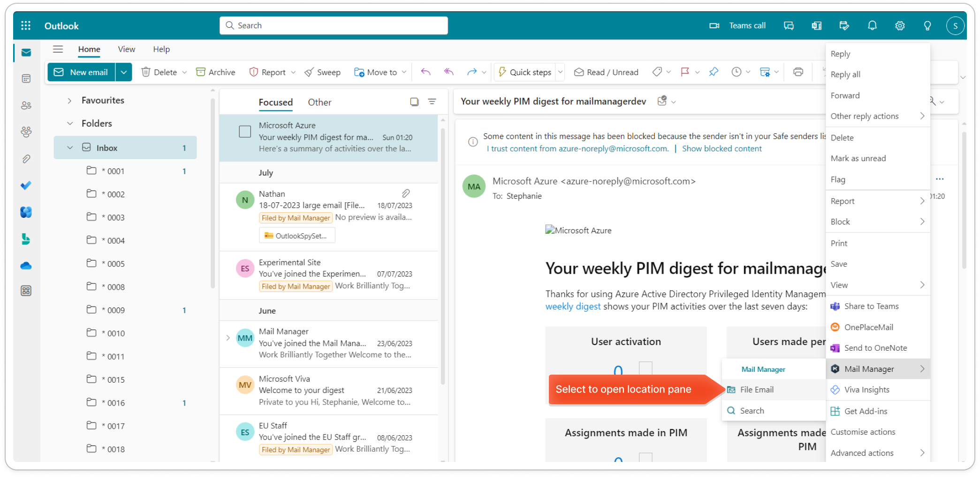980x477 pixels.
Task: Open Files paperclip in left rail
Action: (x=26, y=159)
